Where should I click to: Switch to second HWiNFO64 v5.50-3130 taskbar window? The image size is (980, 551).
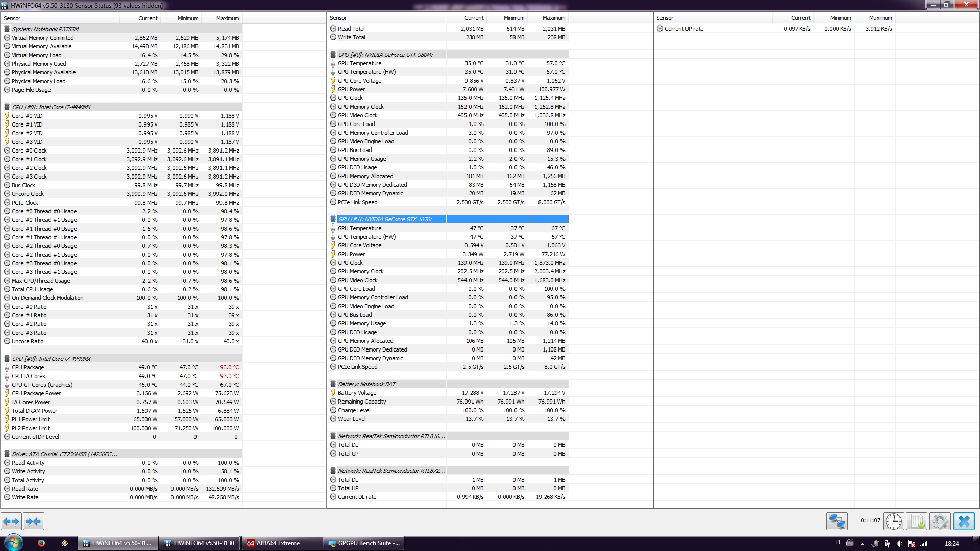pyautogui.click(x=200, y=543)
